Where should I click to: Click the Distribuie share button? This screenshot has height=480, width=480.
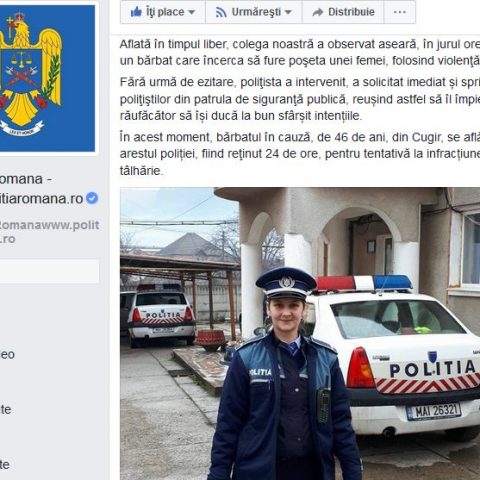click(x=343, y=12)
